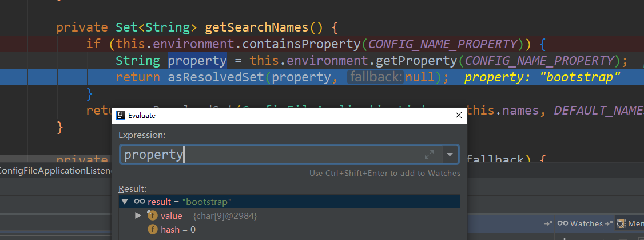Click the glasses icon beside result

(x=139, y=202)
